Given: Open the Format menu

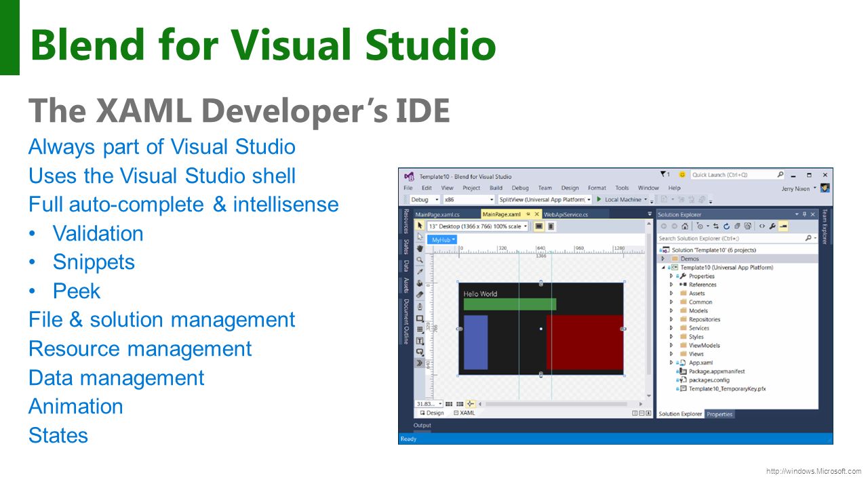Looking at the screenshot, I should [x=597, y=188].
